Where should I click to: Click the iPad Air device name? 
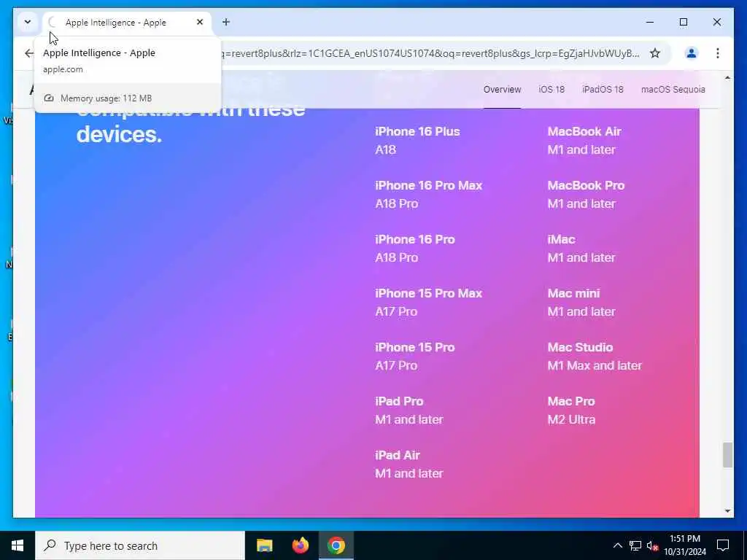click(398, 455)
